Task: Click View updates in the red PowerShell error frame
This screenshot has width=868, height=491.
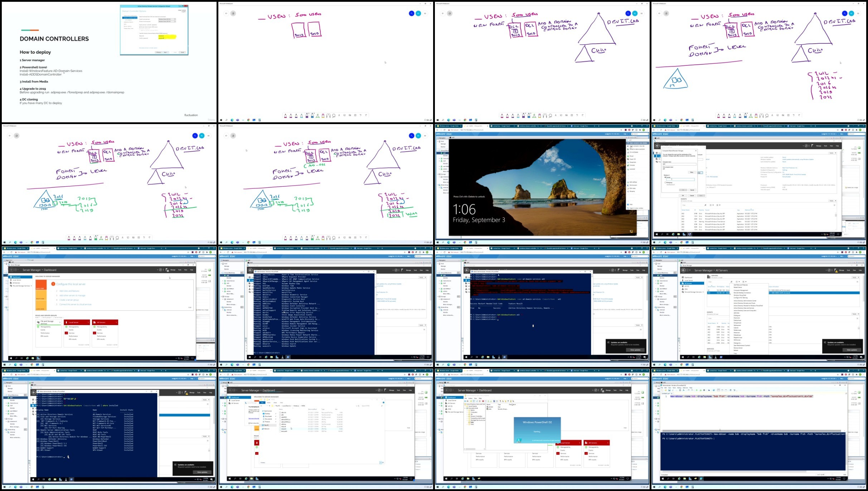Action: tap(635, 350)
